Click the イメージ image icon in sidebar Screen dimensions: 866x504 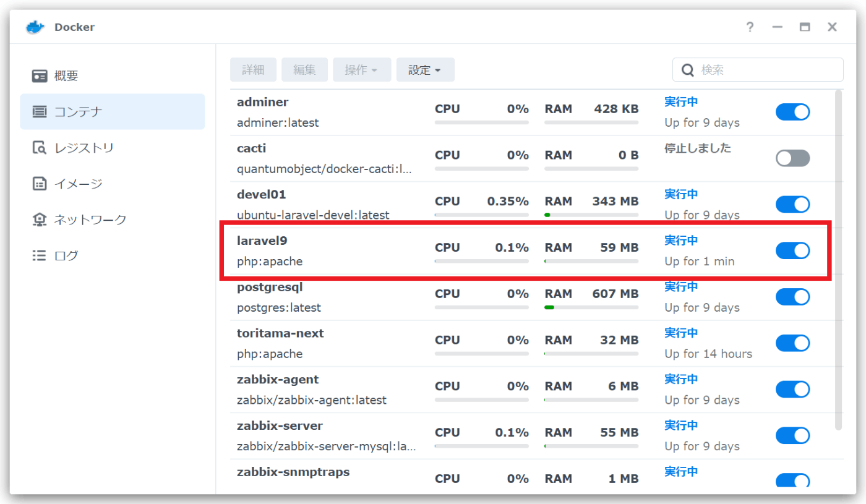pyautogui.click(x=40, y=184)
